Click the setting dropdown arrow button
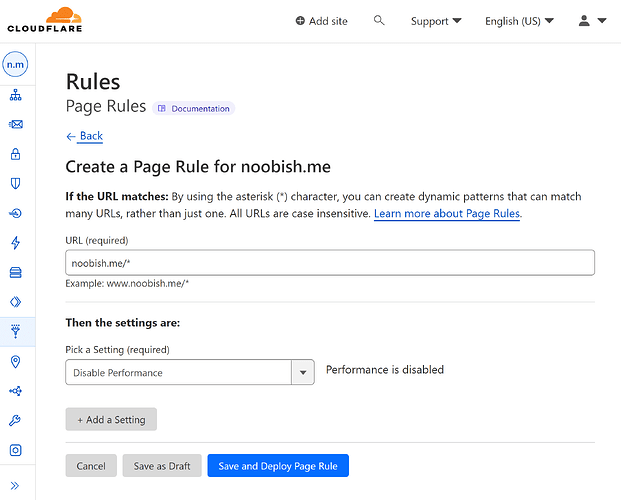621x500 pixels. pyautogui.click(x=303, y=372)
